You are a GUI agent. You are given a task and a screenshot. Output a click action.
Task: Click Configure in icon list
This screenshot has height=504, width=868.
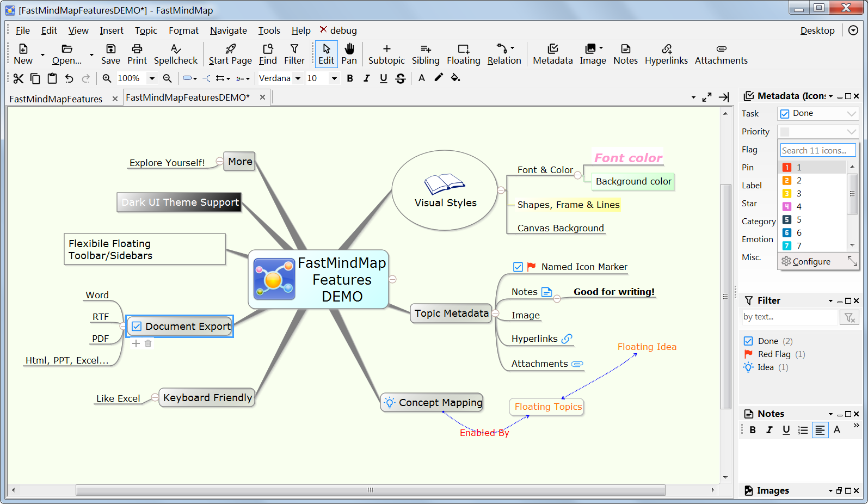[806, 261]
